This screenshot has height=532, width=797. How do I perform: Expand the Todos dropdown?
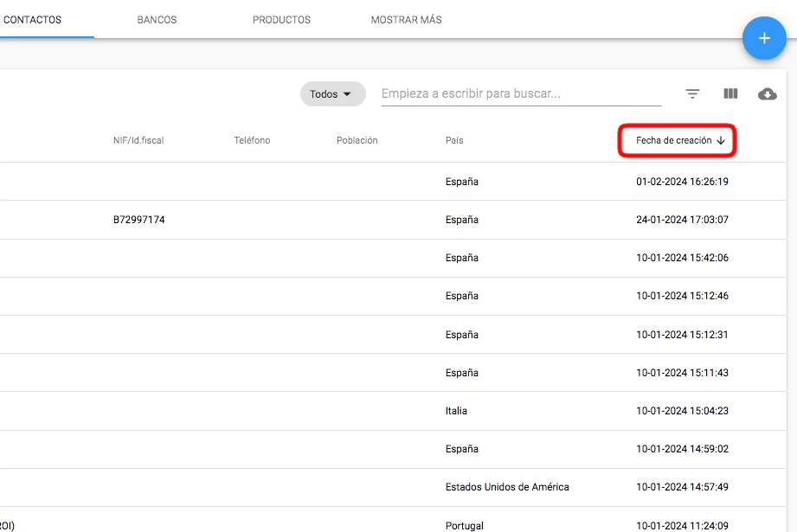332,94
